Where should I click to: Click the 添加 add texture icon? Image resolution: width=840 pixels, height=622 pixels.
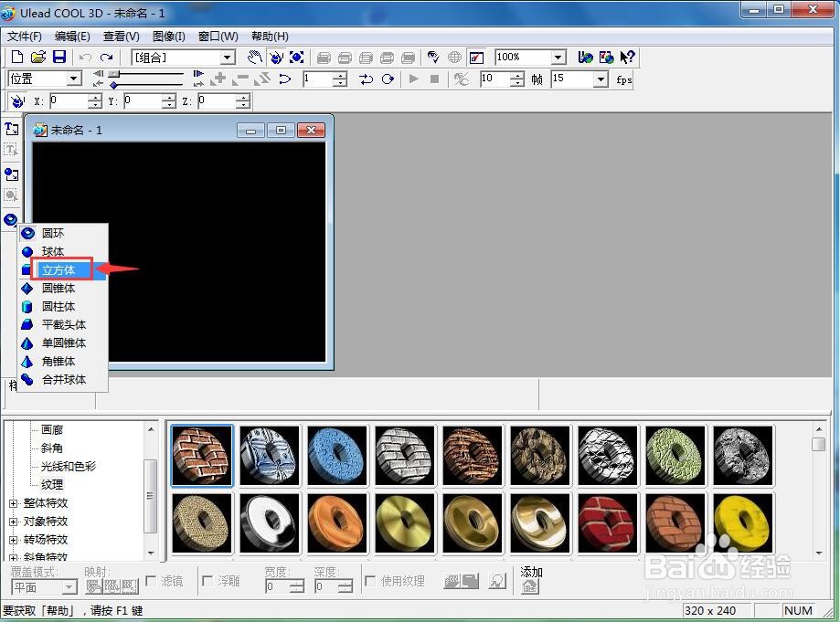[x=529, y=586]
